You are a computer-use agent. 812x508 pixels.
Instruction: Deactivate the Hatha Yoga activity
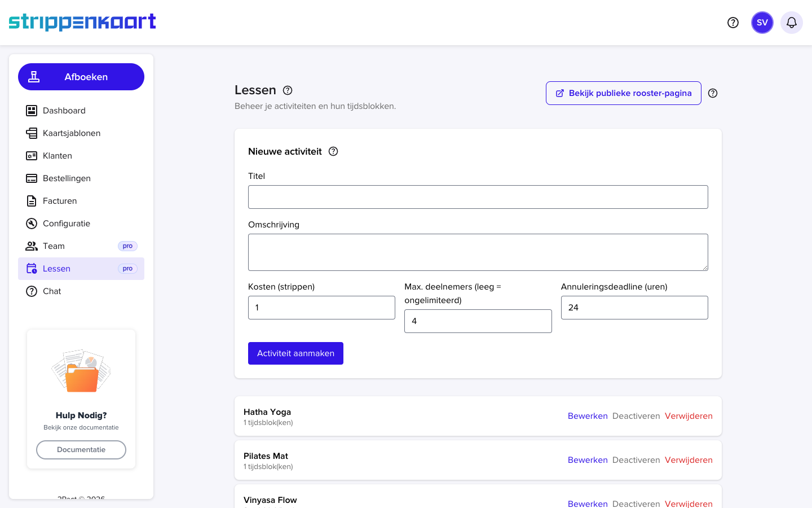click(x=636, y=416)
